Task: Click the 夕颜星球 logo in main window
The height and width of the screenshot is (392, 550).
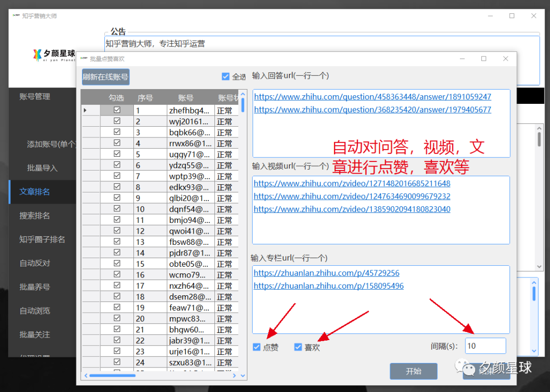Action: coord(54,55)
